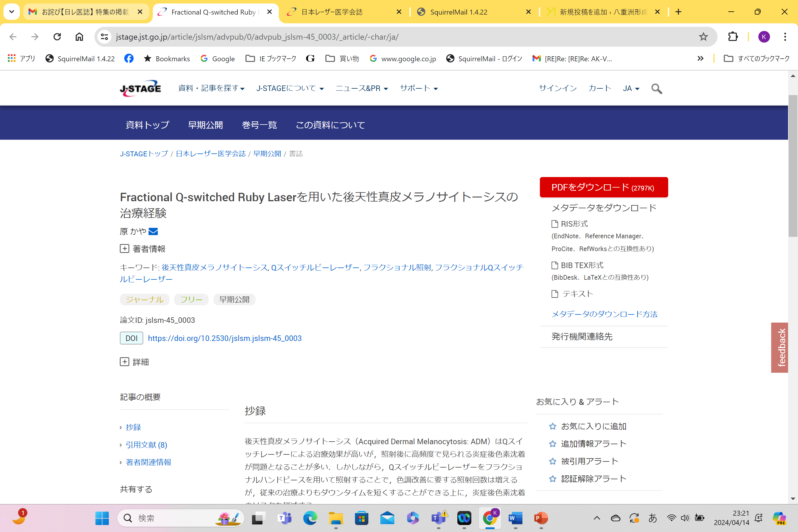Open the 資料・記事を探す dropdown menu

tap(211, 88)
